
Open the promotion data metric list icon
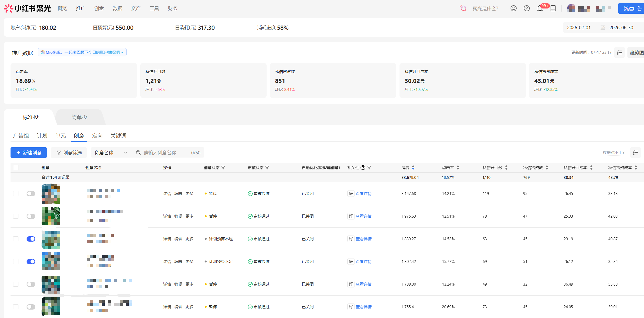620,52
